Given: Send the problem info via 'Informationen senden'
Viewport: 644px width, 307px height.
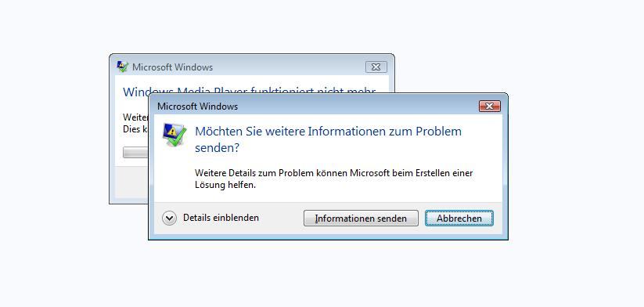Looking at the screenshot, I should click(x=361, y=219).
